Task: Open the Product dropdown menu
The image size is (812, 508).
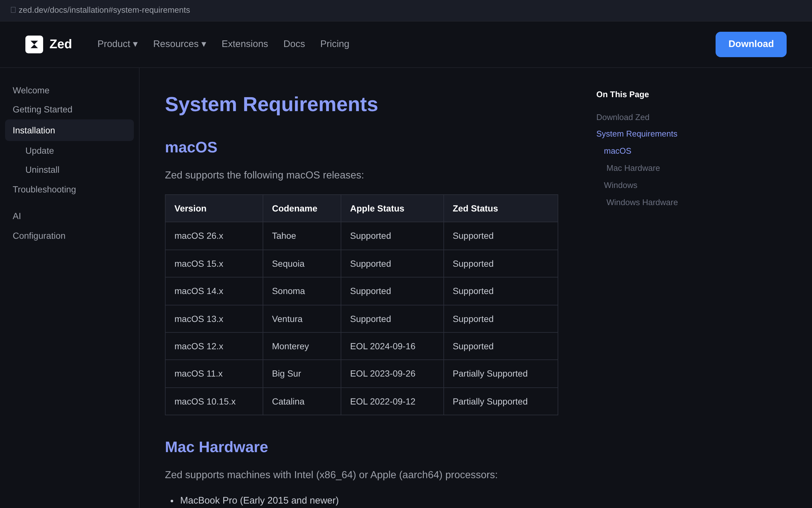Action: (117, 44)
